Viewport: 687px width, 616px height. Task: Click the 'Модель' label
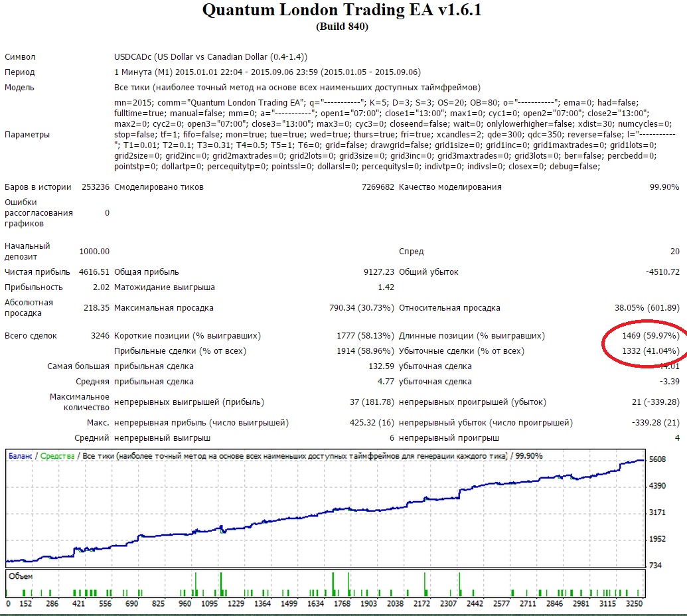[x=19, y=88]
